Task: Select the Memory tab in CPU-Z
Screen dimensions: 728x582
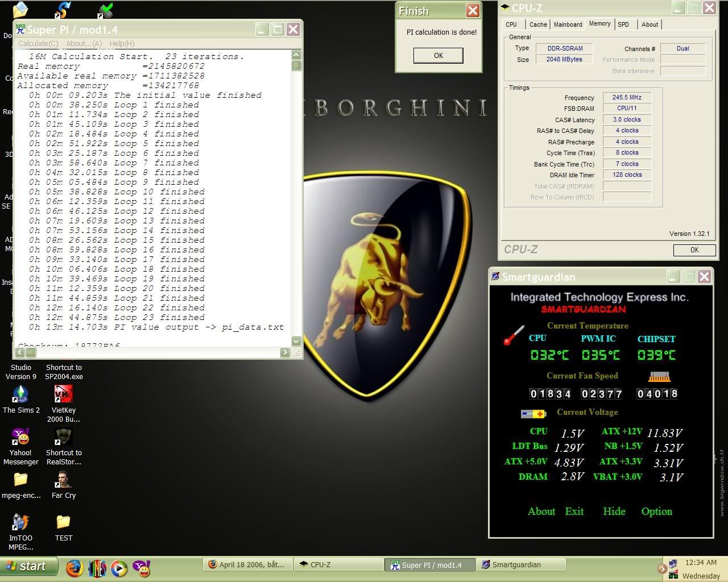Action: 599,23
